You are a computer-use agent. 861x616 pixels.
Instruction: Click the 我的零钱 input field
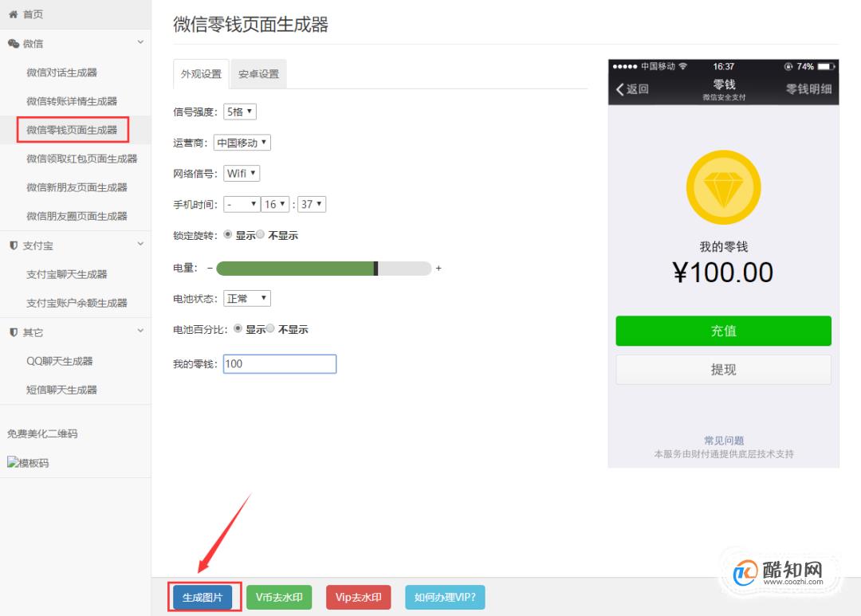tap(280, 364)
